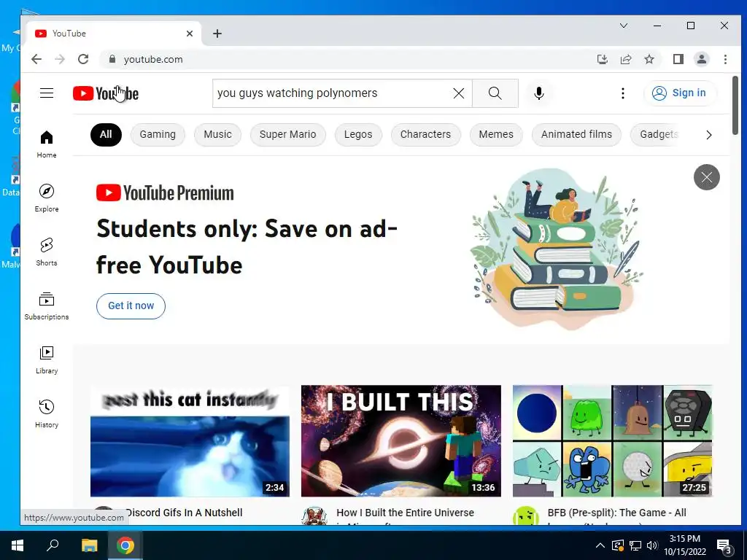This screenshot has height=560, width=747.
Task: Go forward in Chrome
Action: point(60,59)
